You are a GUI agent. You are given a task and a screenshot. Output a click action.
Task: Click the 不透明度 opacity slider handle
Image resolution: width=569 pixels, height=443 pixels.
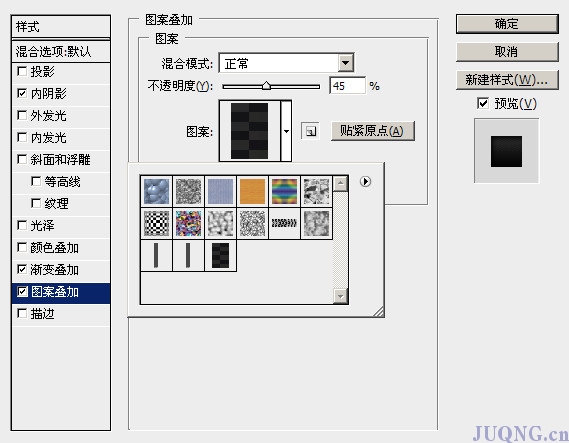(x=266, y=86)
